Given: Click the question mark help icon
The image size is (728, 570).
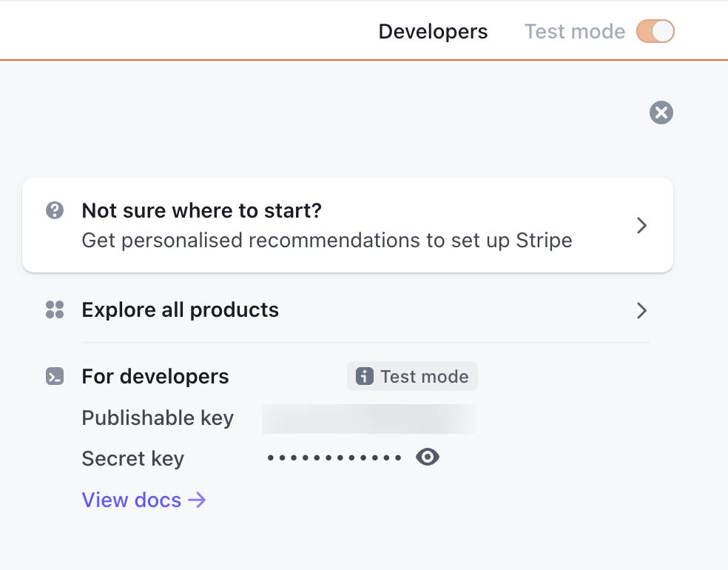Looking at the screenshot, I should click(x=55, y=210).
